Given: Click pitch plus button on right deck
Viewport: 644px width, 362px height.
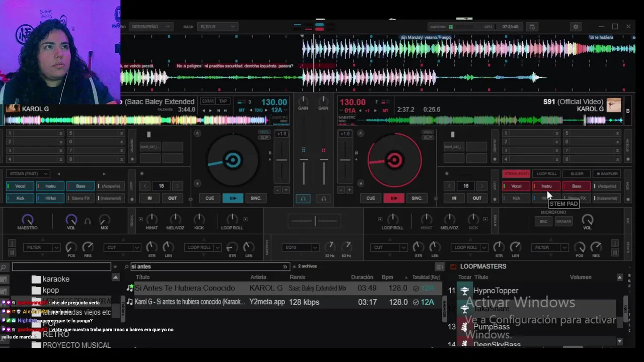Looking at the screenshot, I should tap(349, 190).
